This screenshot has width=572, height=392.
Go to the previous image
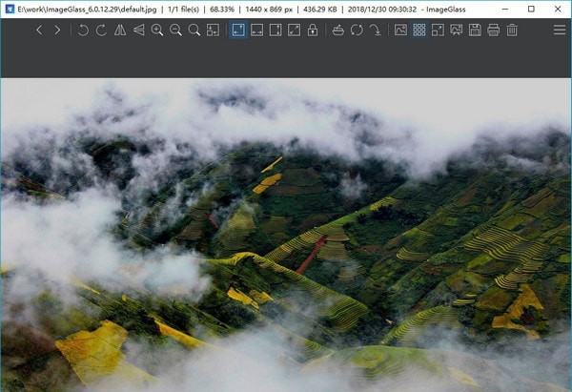(39, 31)
